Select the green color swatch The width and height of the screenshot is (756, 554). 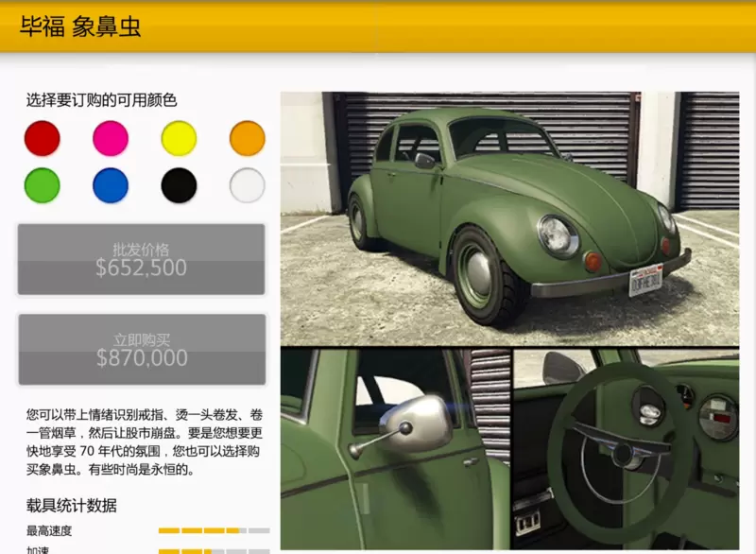43,185
